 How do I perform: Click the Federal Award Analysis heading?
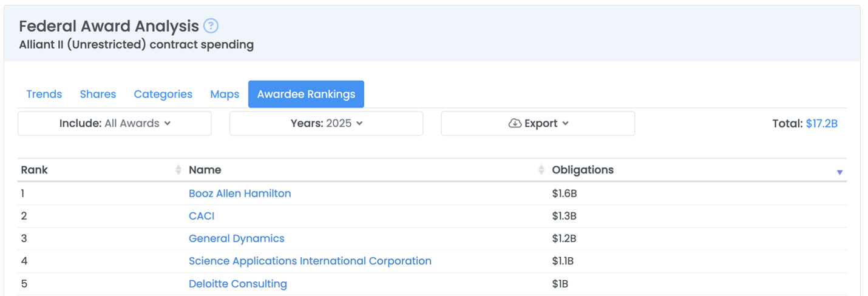pos(109,26)
